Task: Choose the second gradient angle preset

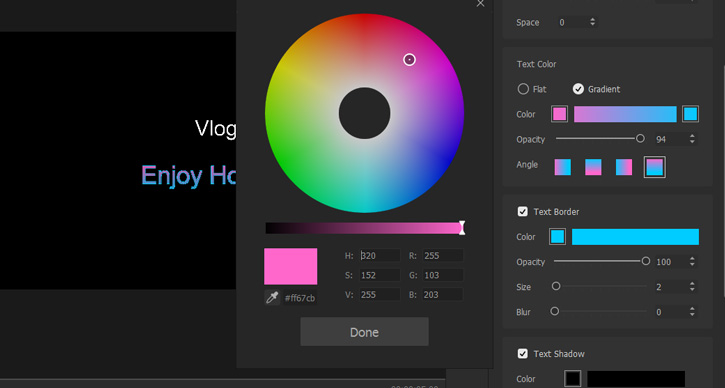Action: tap(593, 167)
